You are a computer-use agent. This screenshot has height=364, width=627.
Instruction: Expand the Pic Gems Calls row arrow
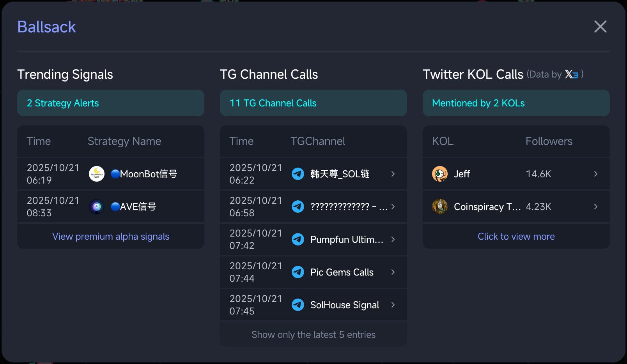(x=393, y=272)
